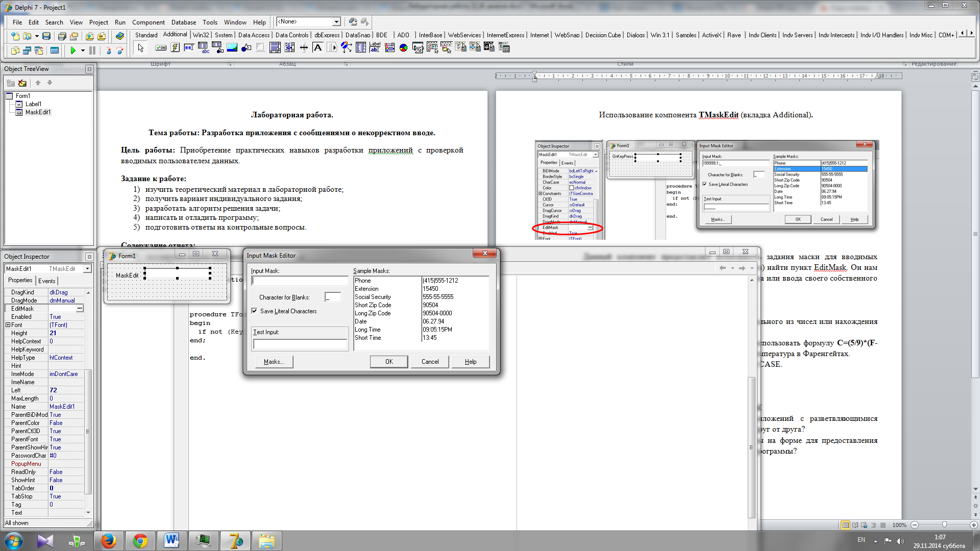The height and width of the screenshot is (551, 980).
Task: Select the Social Security sample mask
Action: (x=422, y=297)
